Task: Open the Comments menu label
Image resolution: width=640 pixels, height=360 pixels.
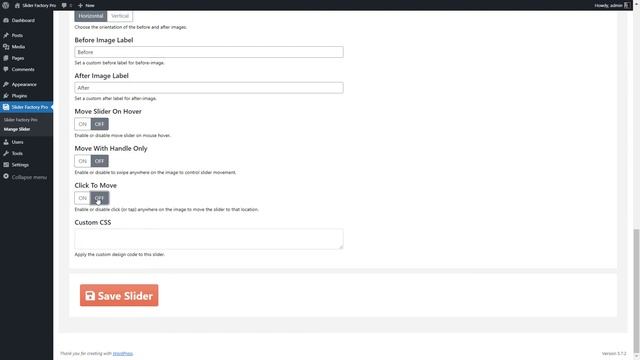Action: coord(23,69)
